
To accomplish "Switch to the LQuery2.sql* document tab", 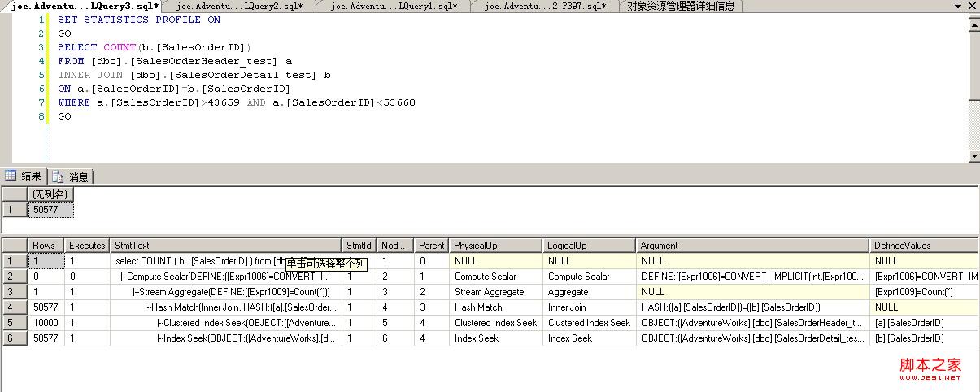I will click(240, 6).
